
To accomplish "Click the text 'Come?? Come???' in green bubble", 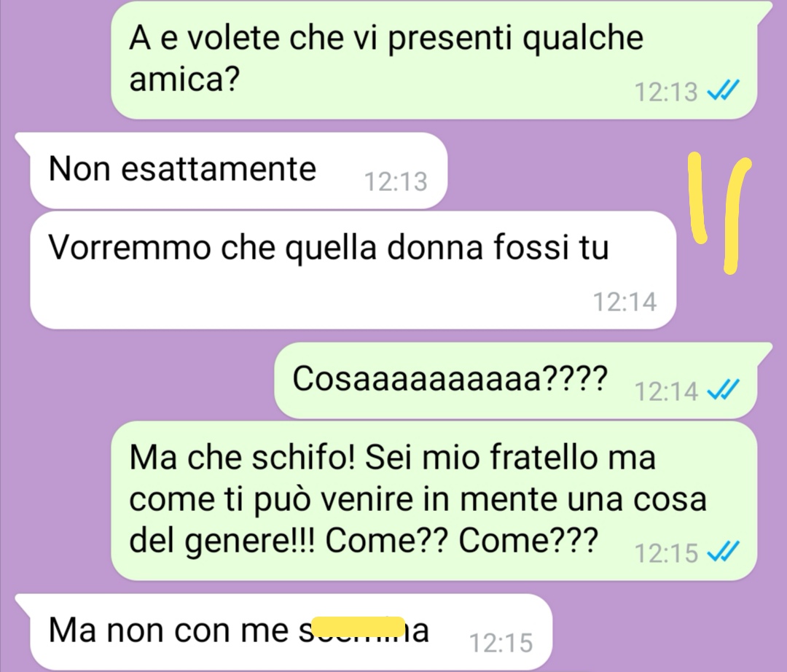I will pyautogui.click(x=461, y=541).
